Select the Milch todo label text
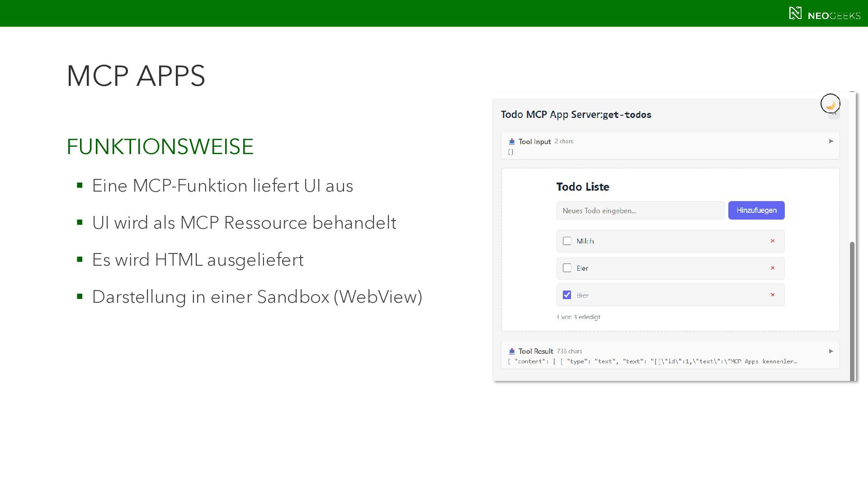868x488 pixels. (585, 241)
